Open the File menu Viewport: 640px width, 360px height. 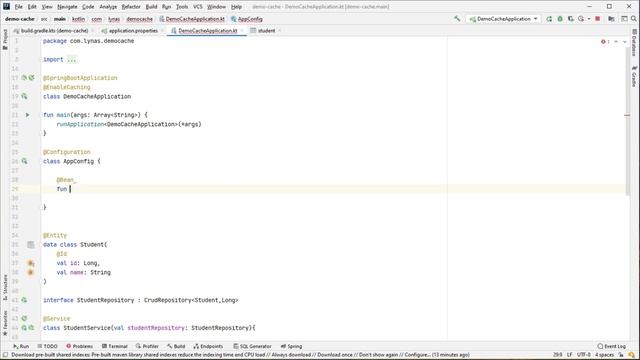(19, 7)
